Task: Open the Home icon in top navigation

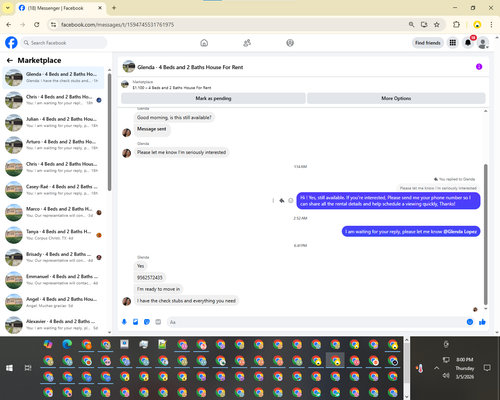Action: (204, 43)
